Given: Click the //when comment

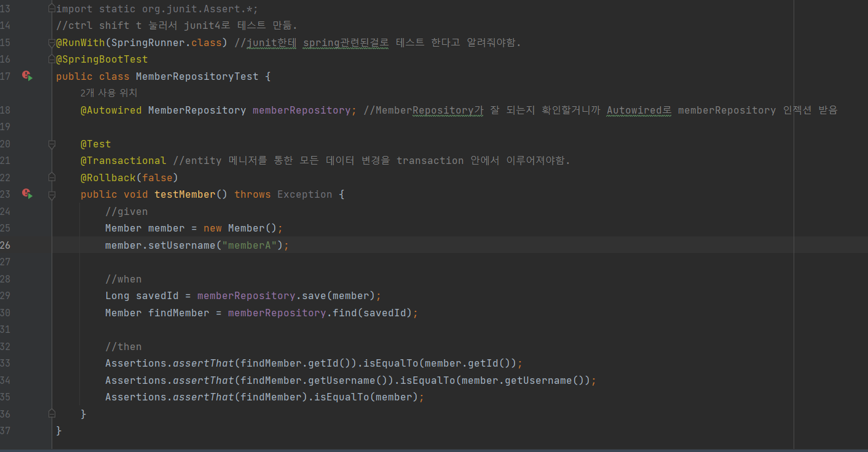Looking at the screenshot, I should point(124,279).
